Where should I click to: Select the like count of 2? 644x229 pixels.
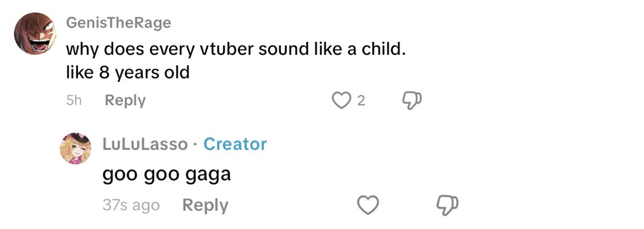tap(361, 101)
